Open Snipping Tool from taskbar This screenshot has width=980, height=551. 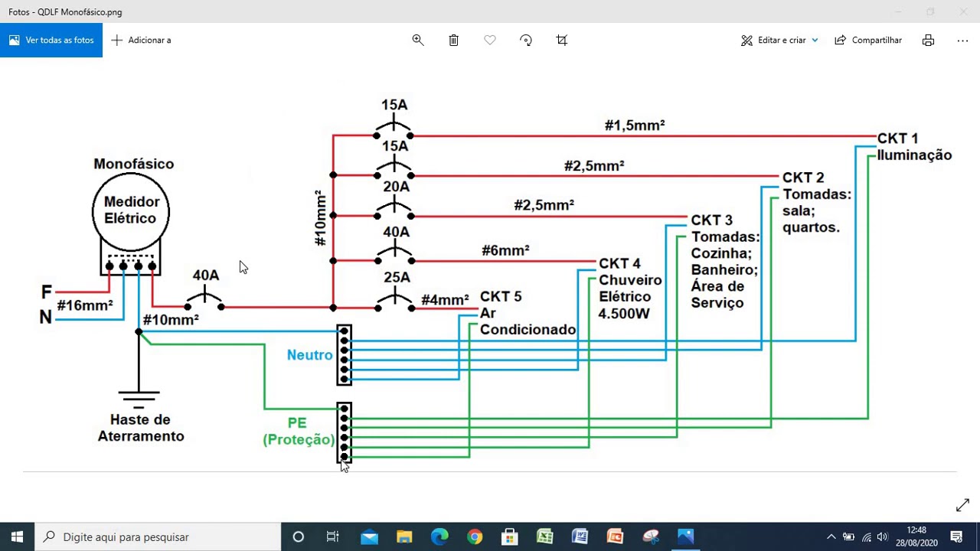click(651, 536)
